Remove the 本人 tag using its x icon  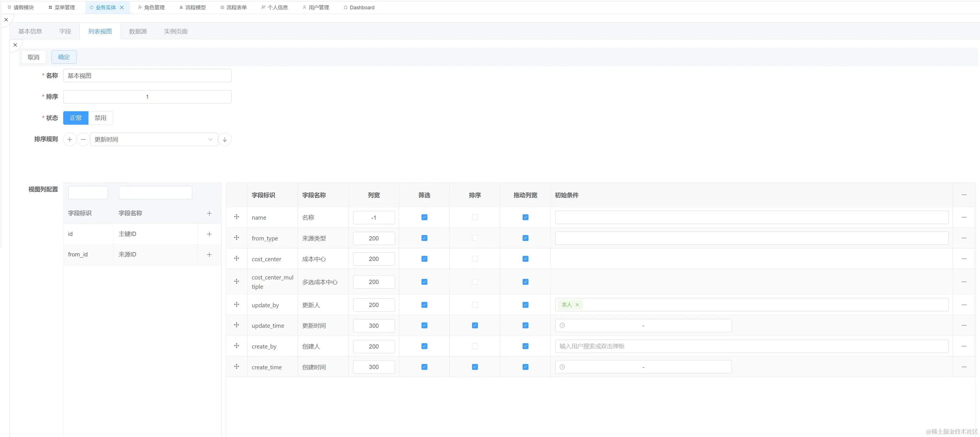[577, 305]
